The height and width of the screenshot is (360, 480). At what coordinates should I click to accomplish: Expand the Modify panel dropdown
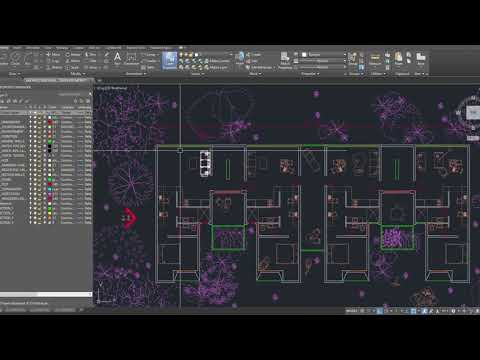point(77,74)
